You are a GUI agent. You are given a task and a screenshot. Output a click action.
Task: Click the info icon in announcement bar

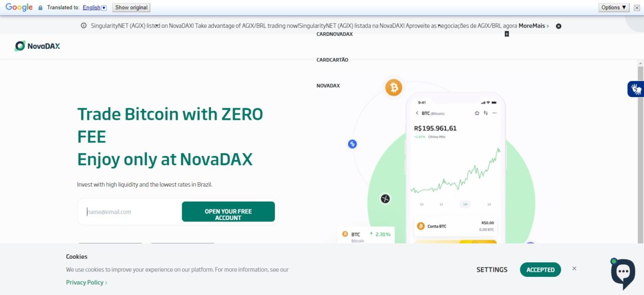click(x=84, y=26)
